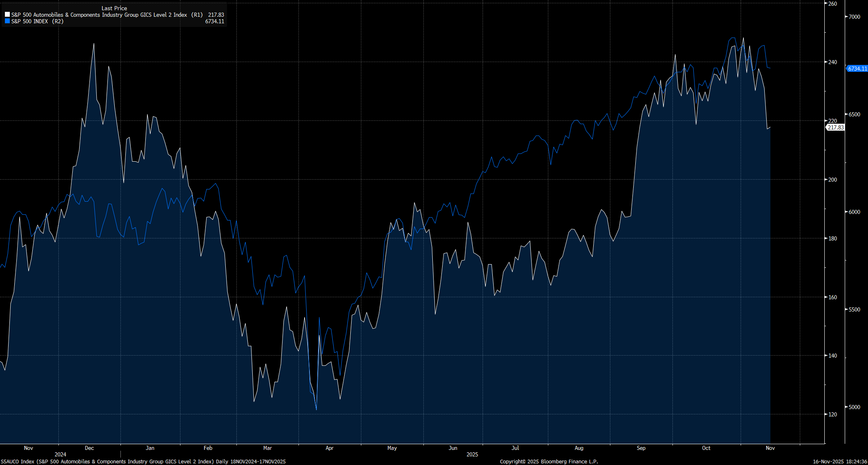The width and height of the screenshot is (868, 465).
Task: Click the 260 tick on R1 axis
Action: pos(832,4)
